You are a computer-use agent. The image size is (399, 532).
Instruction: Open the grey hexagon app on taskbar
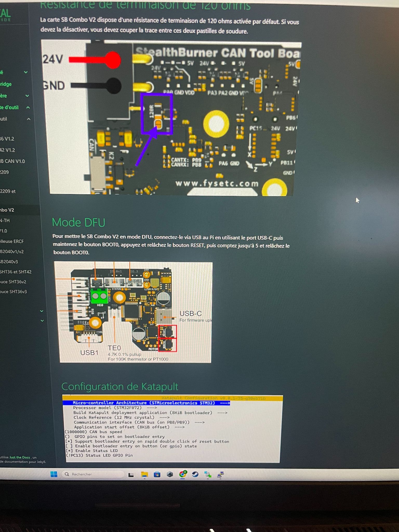point(170,475)
